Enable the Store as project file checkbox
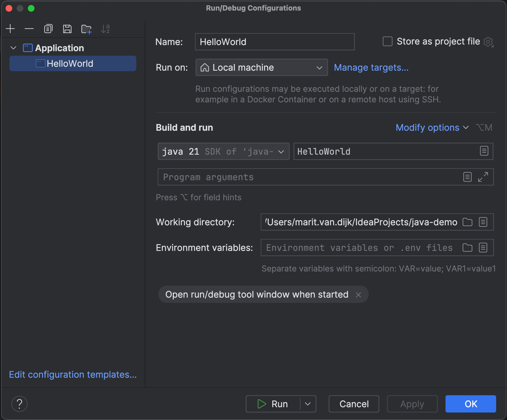Viewport: 507px width, 420px height. [387, 41]
